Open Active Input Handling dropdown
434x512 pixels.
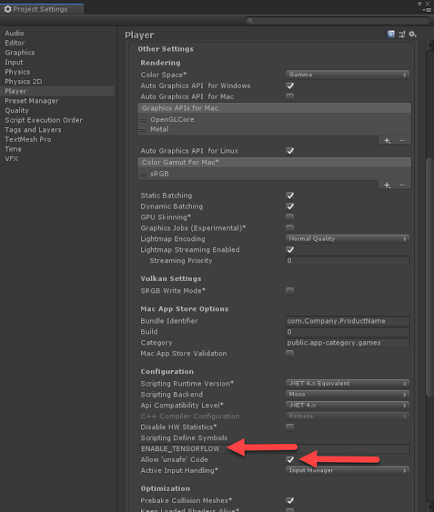(348, 470)
